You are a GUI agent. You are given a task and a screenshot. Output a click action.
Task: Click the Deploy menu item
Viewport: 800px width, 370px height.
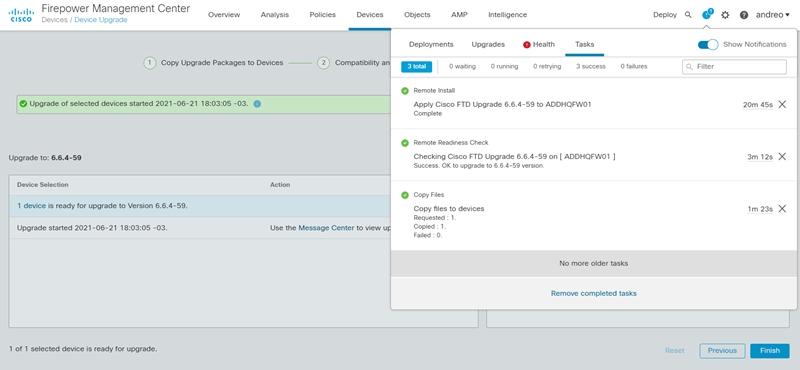[665, 15]
